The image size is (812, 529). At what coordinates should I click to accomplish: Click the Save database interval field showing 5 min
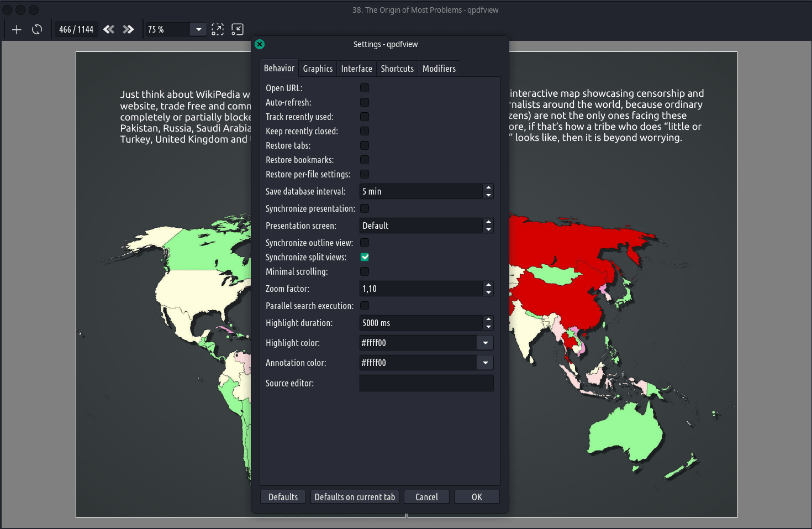coord(421,191)
